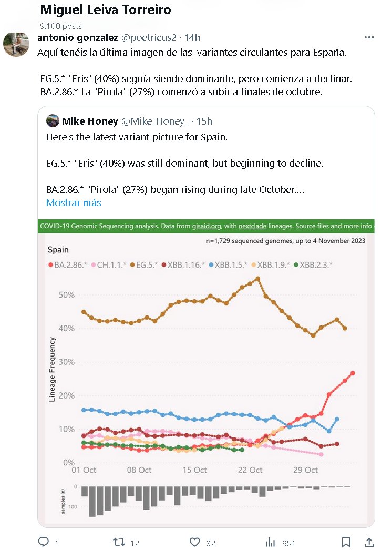This screenshot has width=392, height=550.
Task: Open the three-dot more options menu
Action: [370, 38]
